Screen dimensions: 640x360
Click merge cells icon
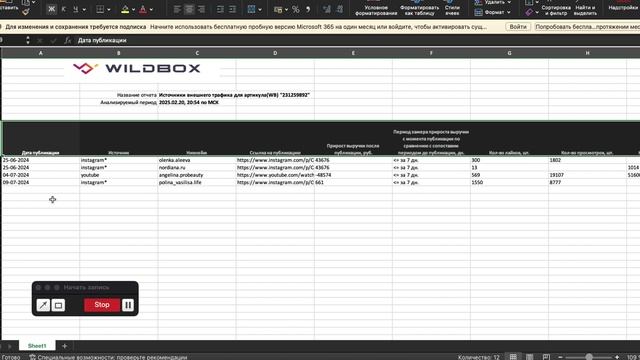pyautogui.click(x=251, y=9)
